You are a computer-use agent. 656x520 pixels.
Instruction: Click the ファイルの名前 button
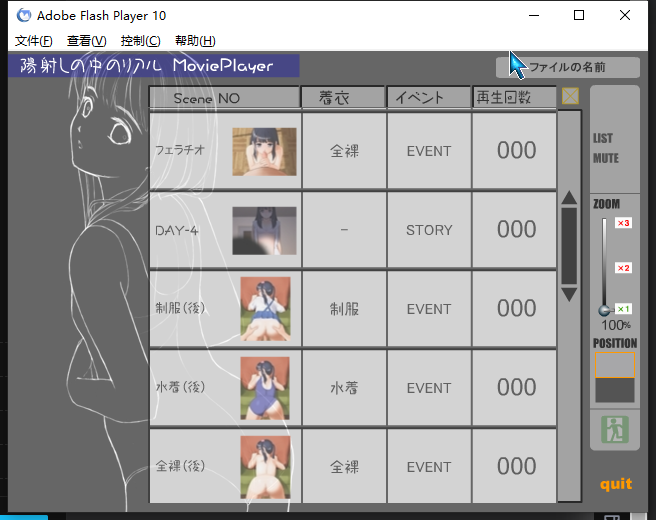(567, 67)
